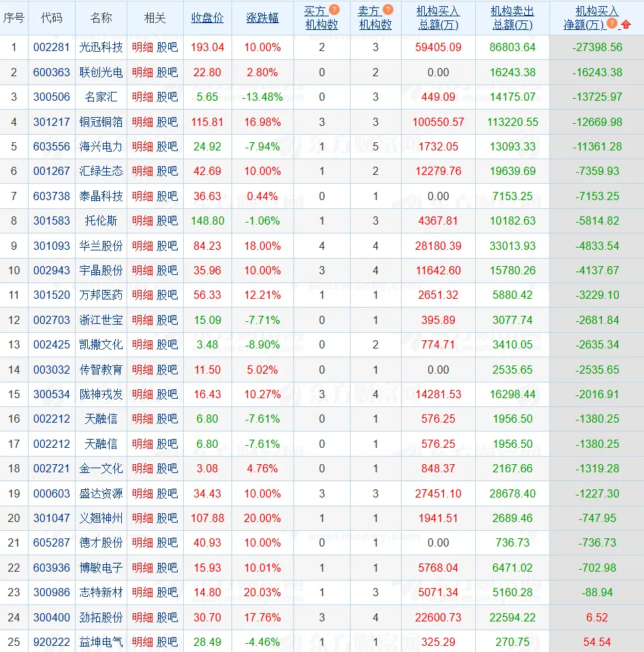
Task: Sort by 机构买入净额(万) header text
Action: click(591, 18)
